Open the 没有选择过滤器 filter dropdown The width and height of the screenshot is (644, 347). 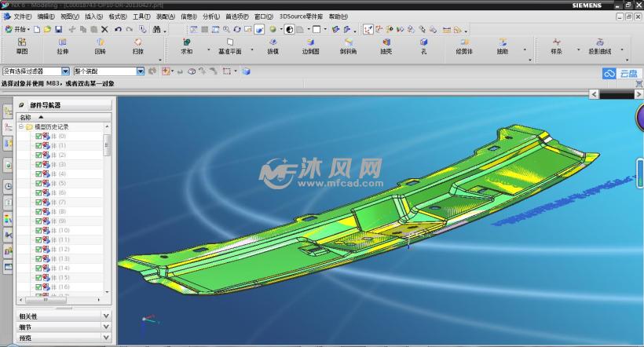(65, 71)
